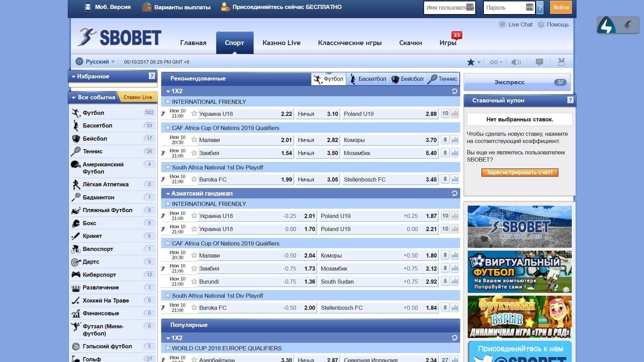This screenshot has height=362, width=644.
Task: Open the messages envelope icon
Action: pos(539,62)
